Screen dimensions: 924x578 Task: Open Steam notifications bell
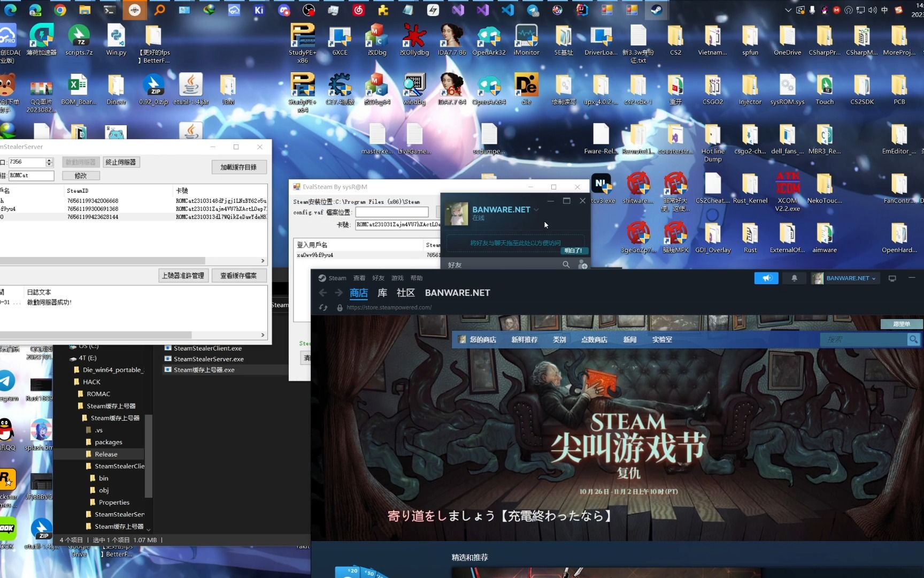(794, 278)
